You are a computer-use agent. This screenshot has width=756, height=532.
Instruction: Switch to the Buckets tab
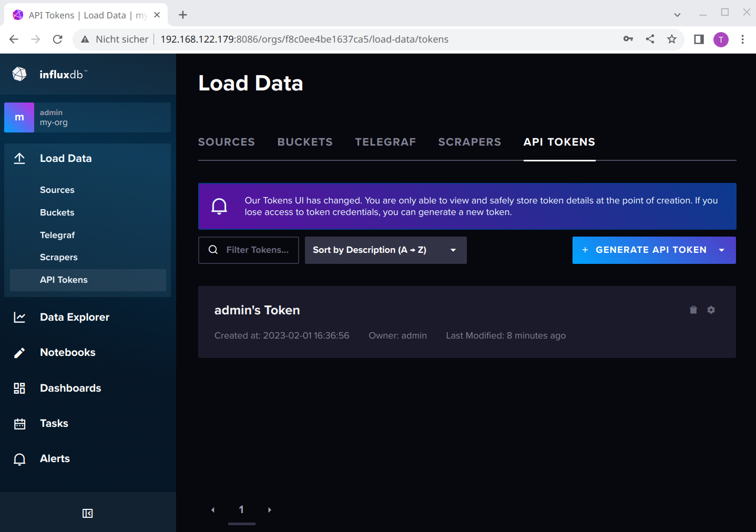pyautogui.click(x=305, y=142)
